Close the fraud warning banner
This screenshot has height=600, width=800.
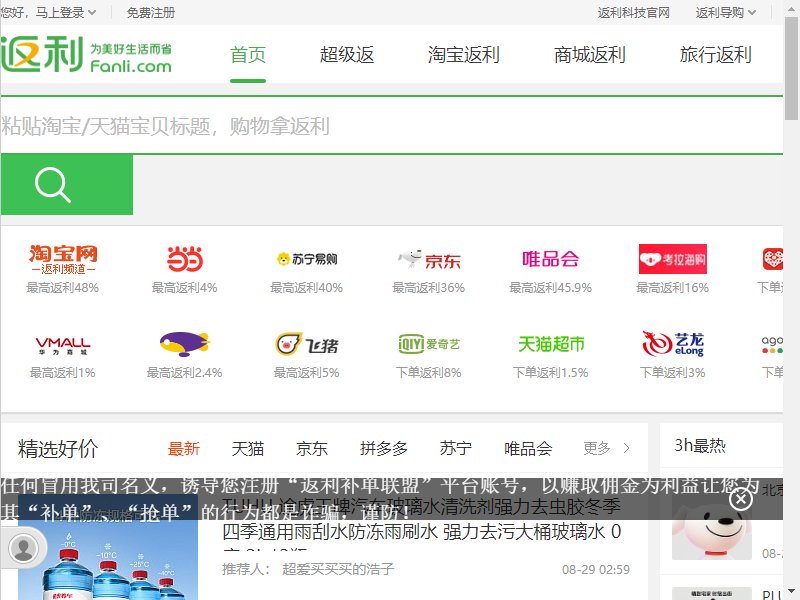point(741,498)
